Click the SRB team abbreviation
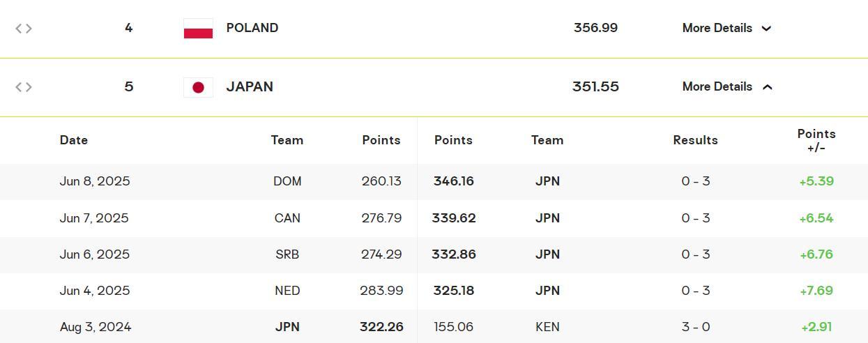Viewport: 868px width, 343px height. point(287,254)
